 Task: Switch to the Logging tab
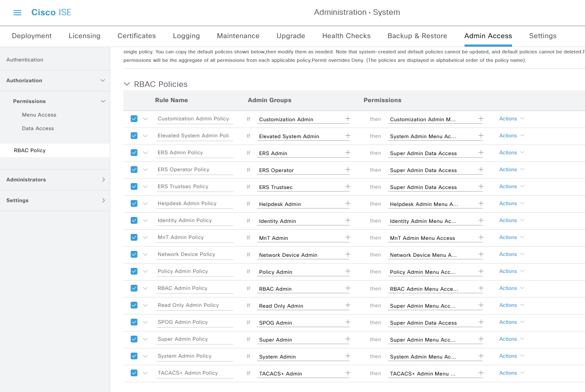coord(186,36)
